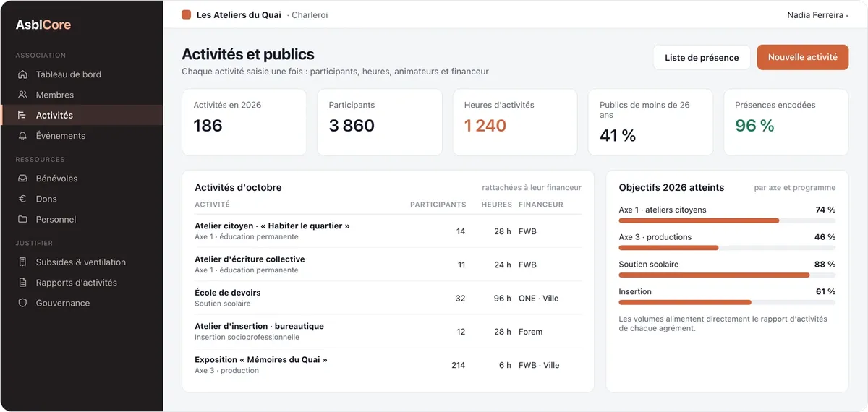Click the Présences encodées 96 % card

coord(786,122)
